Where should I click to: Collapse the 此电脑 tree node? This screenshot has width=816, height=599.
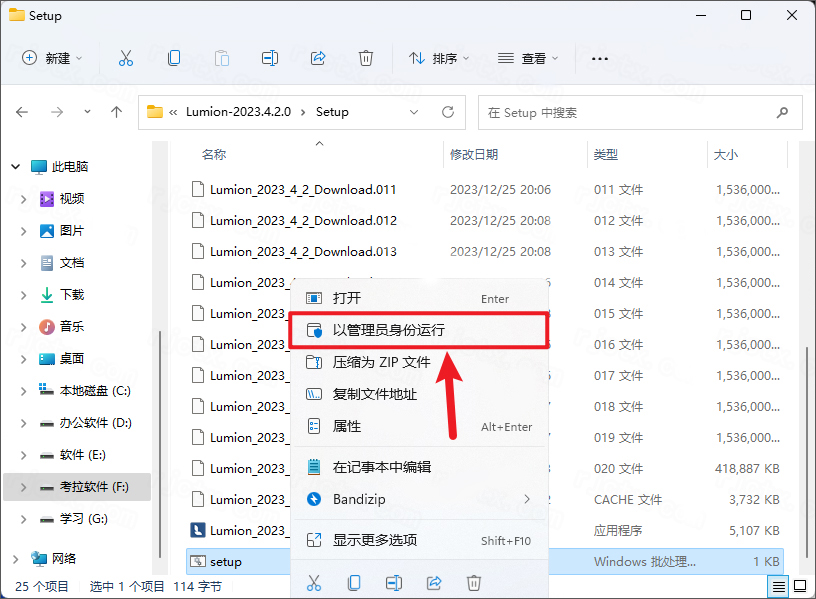pos(16,167)
